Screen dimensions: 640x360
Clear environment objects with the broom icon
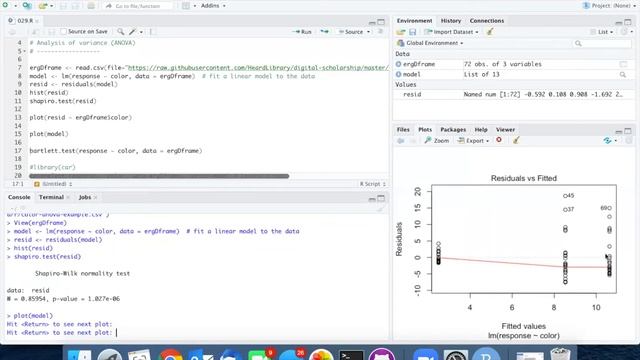(x=490, y=32)
